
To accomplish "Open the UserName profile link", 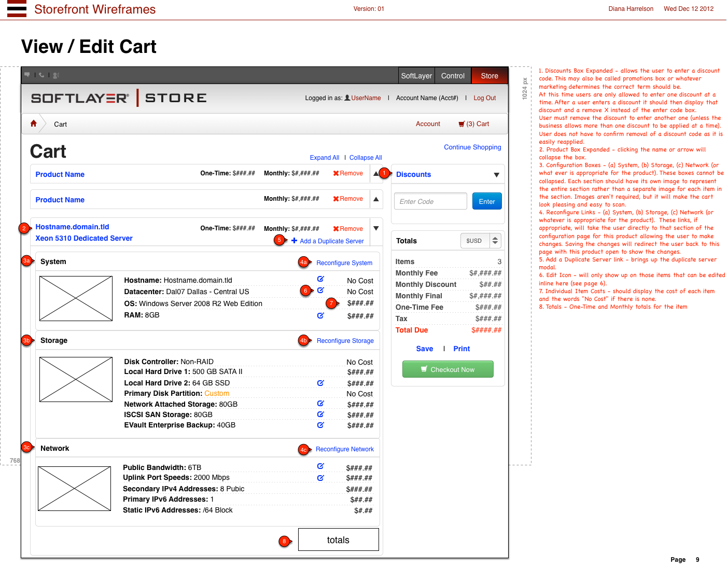I will pyautogui.click(x=366, y=98).
